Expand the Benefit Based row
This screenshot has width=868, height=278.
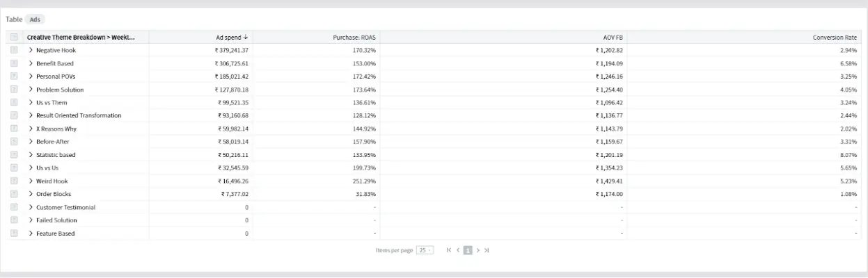[31, 63]
